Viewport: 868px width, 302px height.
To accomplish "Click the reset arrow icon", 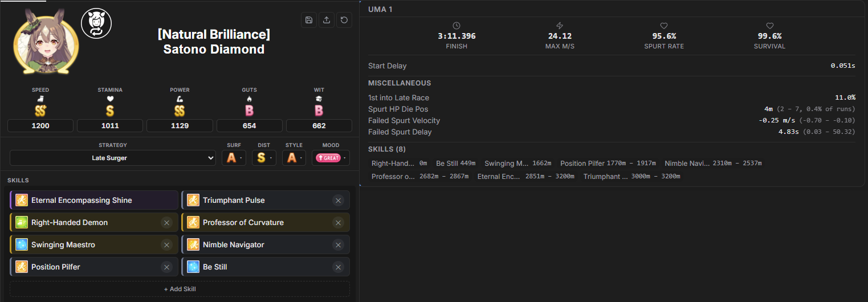I will pos(344,20).
